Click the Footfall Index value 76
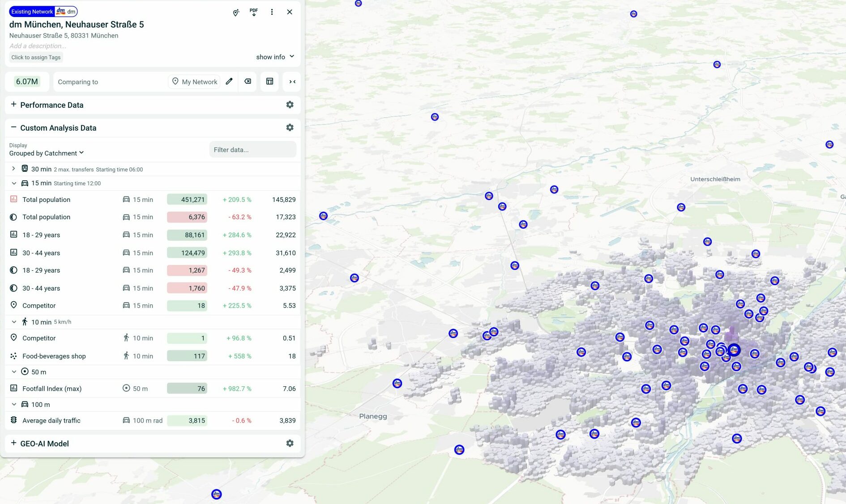Screen dimensions: 846x504 pyautogui.click(x=187, y=389)
